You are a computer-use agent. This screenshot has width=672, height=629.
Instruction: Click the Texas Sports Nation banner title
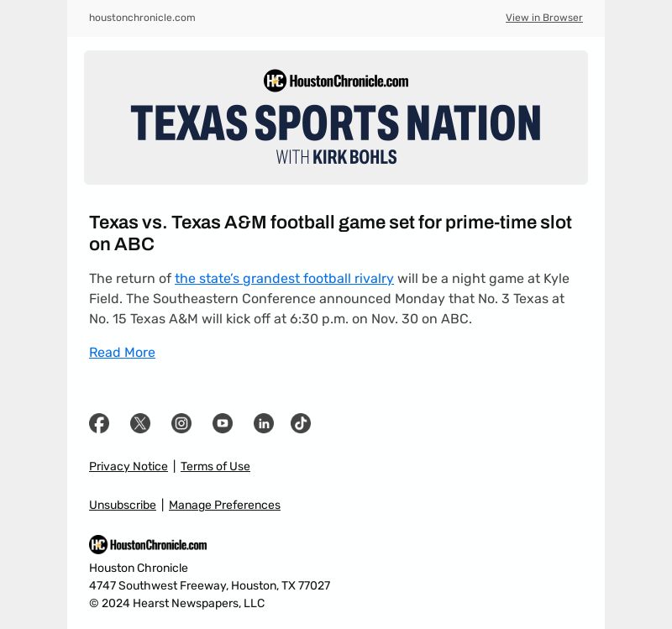(336, 123)
